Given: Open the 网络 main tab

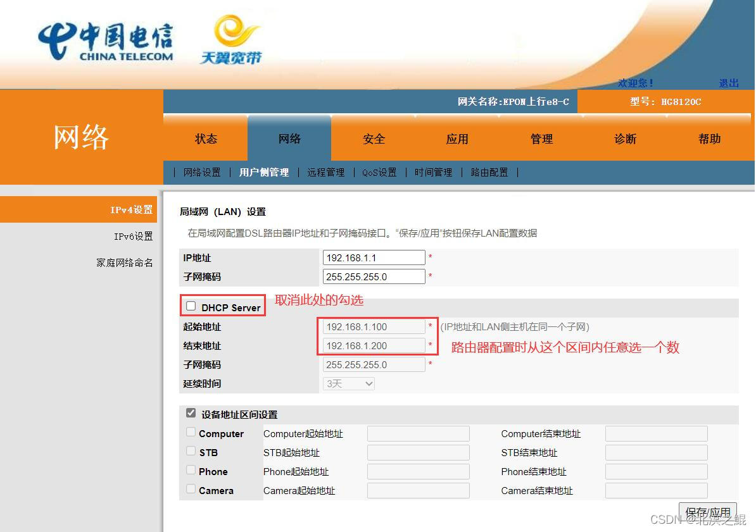Looking at the screenshot, I should [x=289, y=139].
